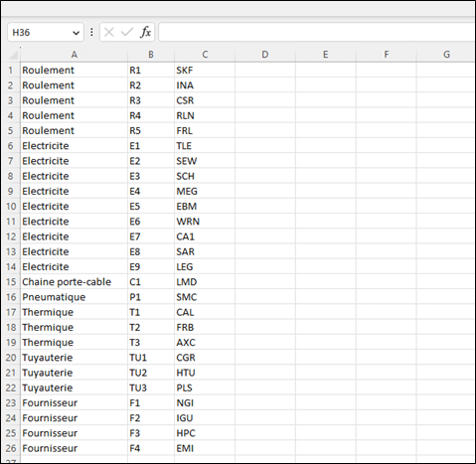
Task: Select column A header
Action: [x=75, y=55]
